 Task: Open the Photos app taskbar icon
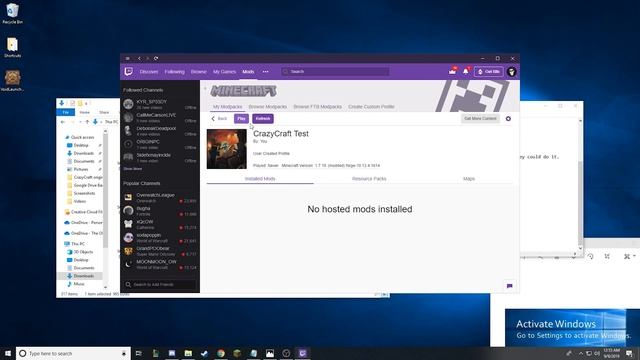[270, 353]
